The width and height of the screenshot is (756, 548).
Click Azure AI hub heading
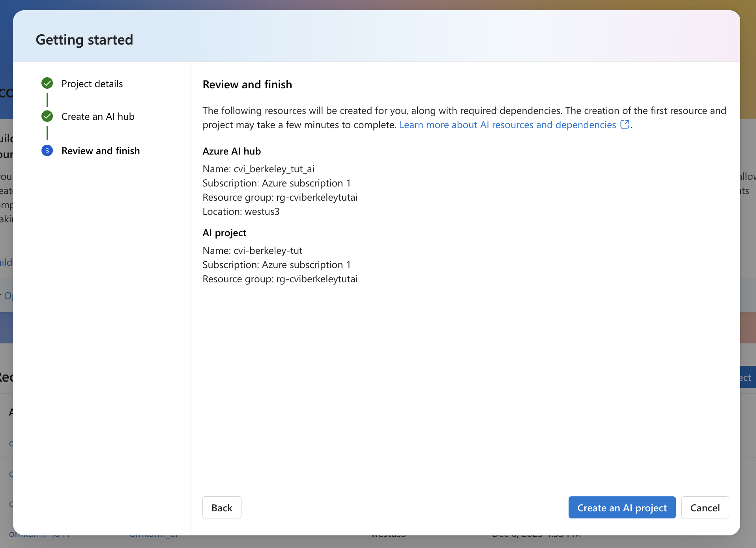click(232, 151)
